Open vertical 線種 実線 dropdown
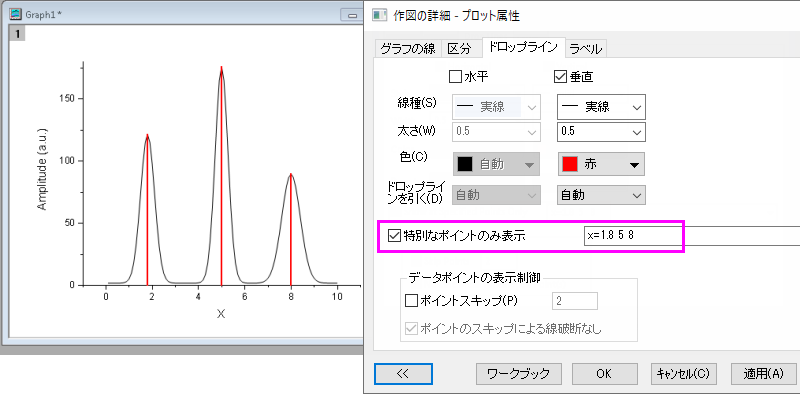The height and width of the screenshot is (394, 800). point(601,107)
